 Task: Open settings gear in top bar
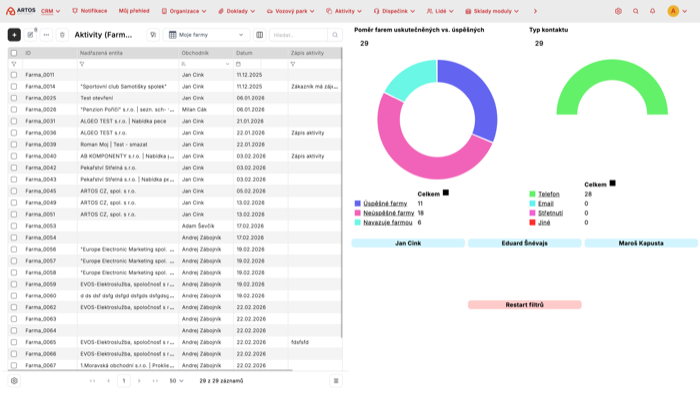(x=618, y=11)
